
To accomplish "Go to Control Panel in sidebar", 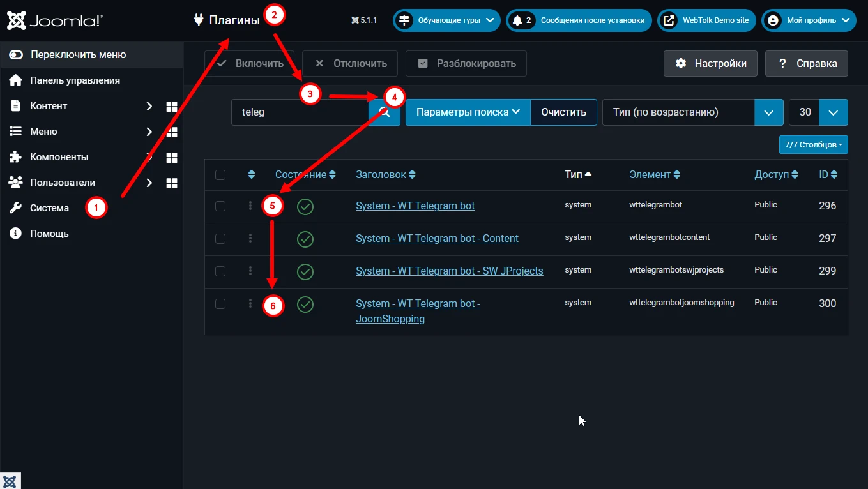I will [x=75, y=80].
